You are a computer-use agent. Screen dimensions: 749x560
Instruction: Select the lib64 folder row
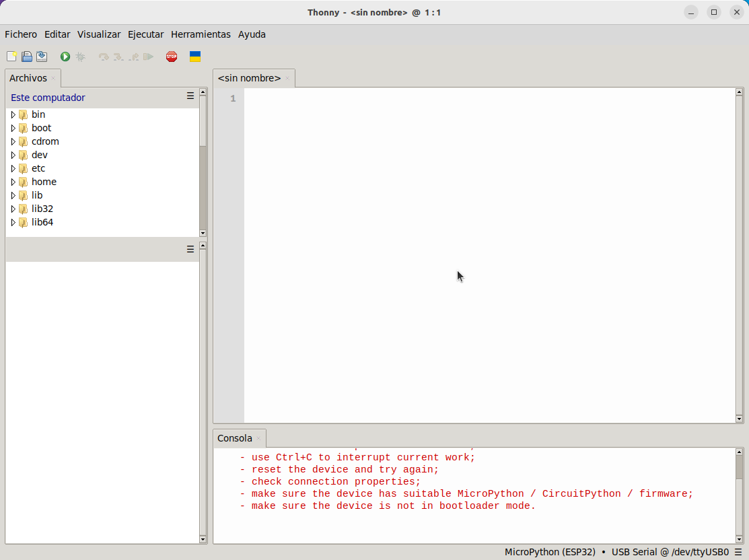point(102,222)
